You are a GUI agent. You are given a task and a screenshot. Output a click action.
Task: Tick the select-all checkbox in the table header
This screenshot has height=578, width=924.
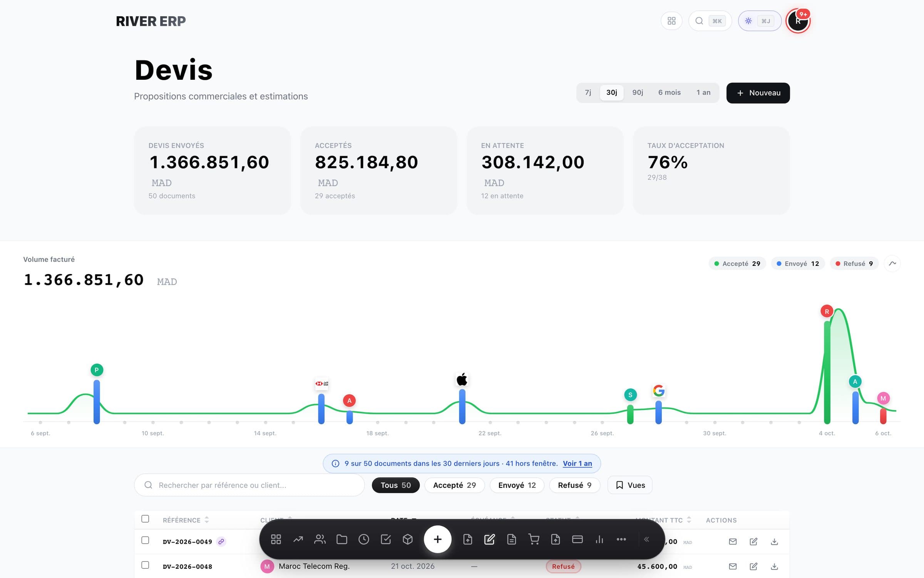click(145, 519)
